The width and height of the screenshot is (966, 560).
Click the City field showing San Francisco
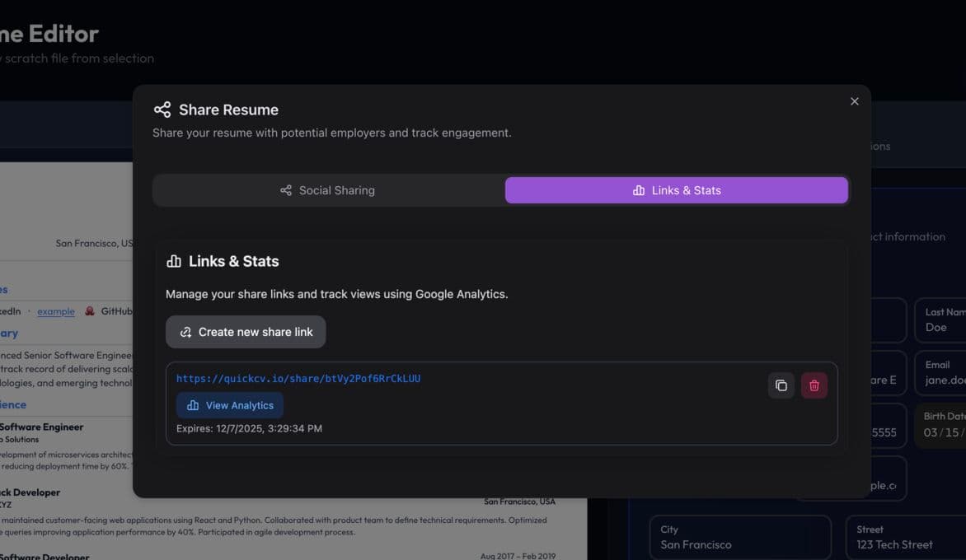pyautogui.click(x=739, y=537)
